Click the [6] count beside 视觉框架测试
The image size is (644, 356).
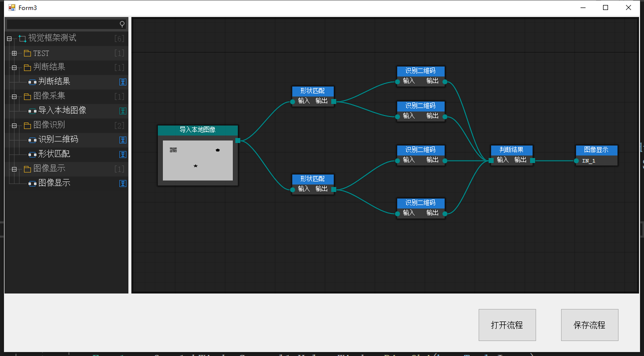tap(119, 38)
